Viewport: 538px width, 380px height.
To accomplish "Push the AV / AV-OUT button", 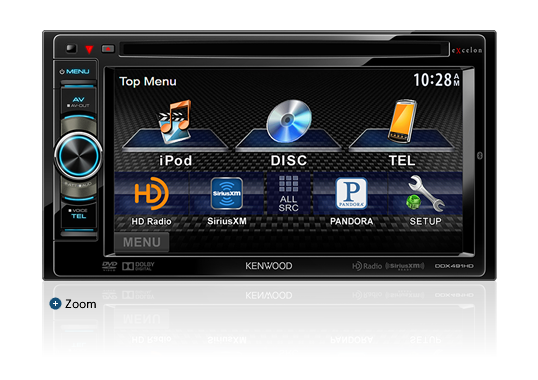I will pyautogui.click(x=79, y=102).
